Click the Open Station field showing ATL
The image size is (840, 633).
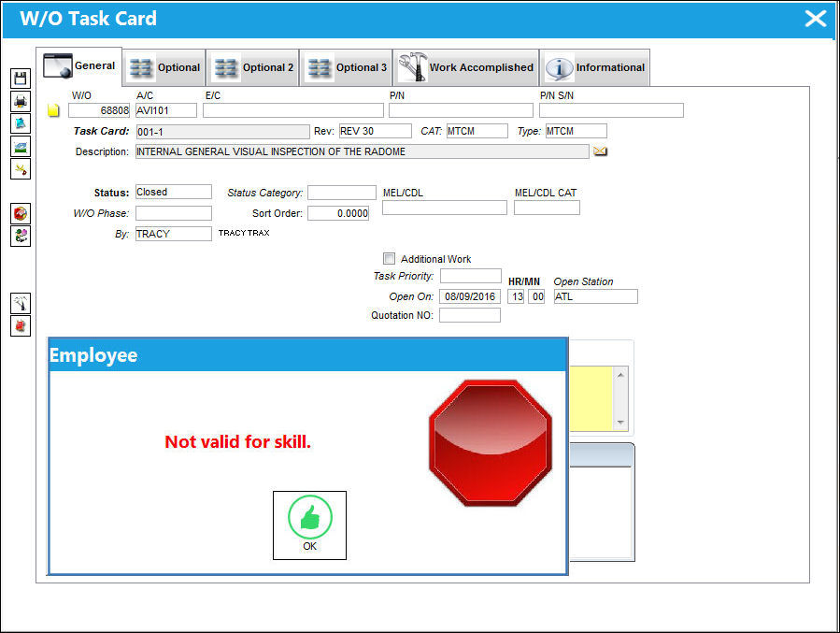point(596,296)
